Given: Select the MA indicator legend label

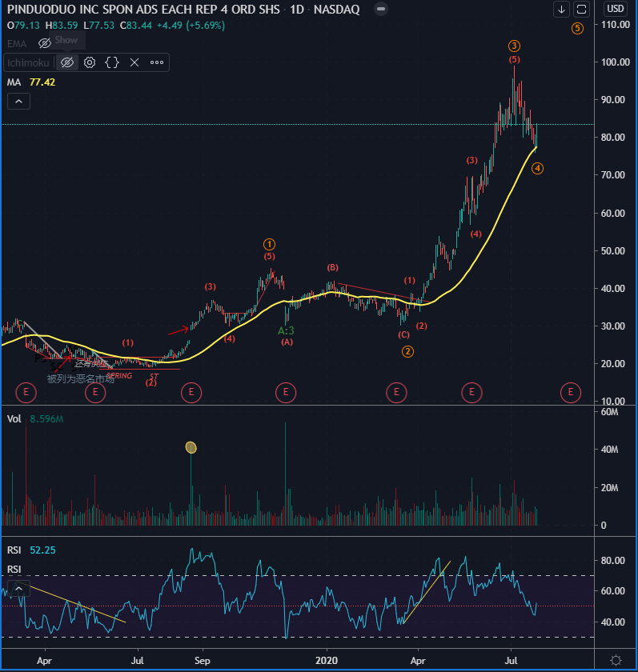Looking at the screenshot, I should 14,82.
